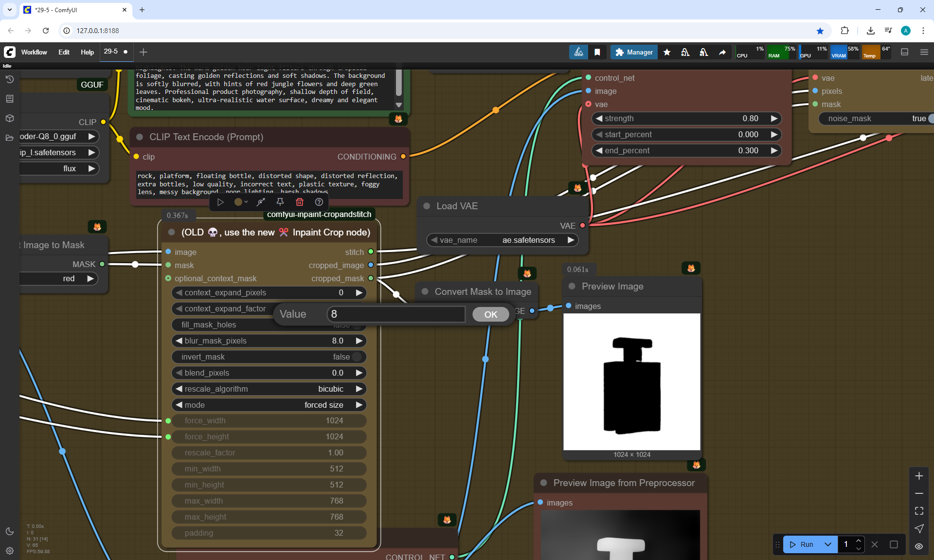Expand the Run button dropdown arrow
The width and height of the screenshot is (934, 560).
tap(828, 544)
